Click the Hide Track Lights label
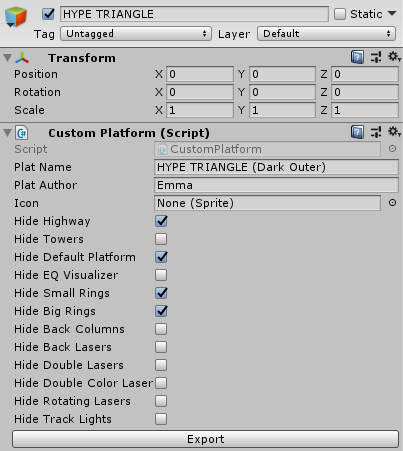Viewport: 403px width, 451px height. point(63,419)
